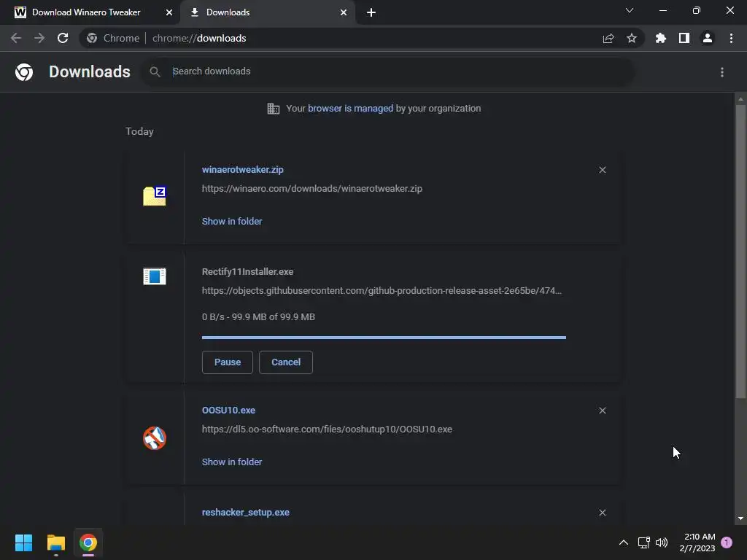Open the winaerotweaker.zip file link
Viewport: 747px width, 560px height.
coord(242,169)
